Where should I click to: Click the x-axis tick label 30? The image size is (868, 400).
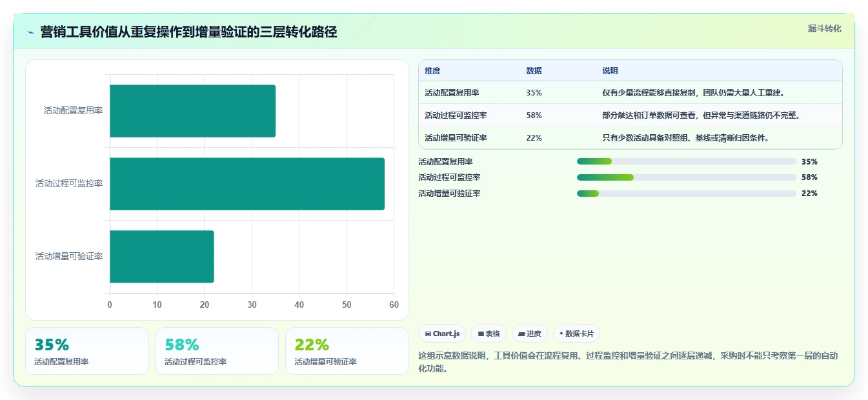[x=252, y=305]
